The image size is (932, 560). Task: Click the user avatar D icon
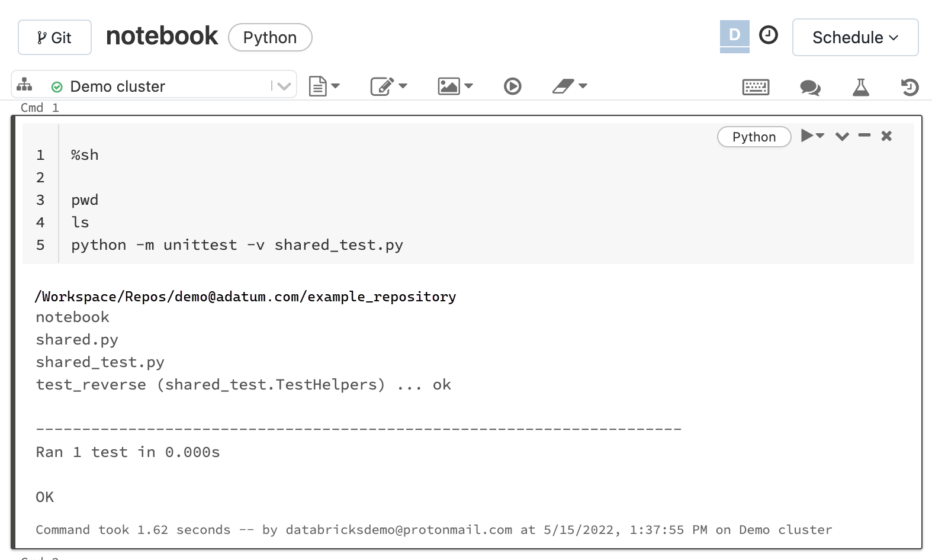tap(734, 36)
